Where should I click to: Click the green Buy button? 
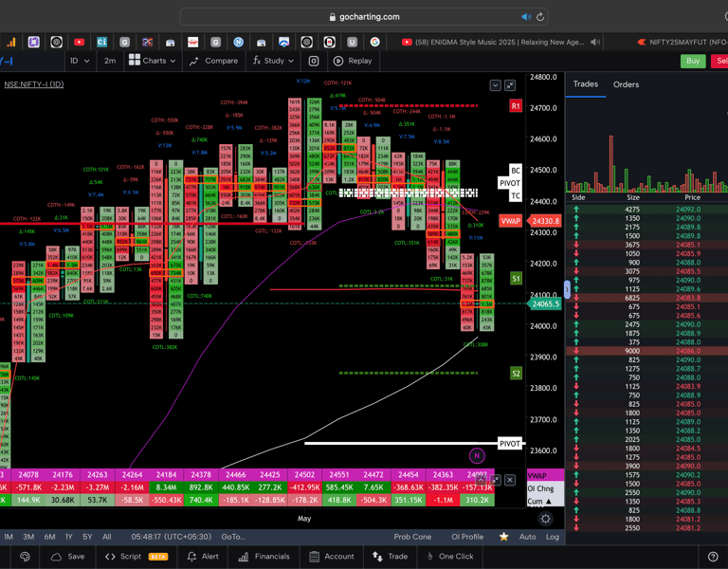pos(693,61)
